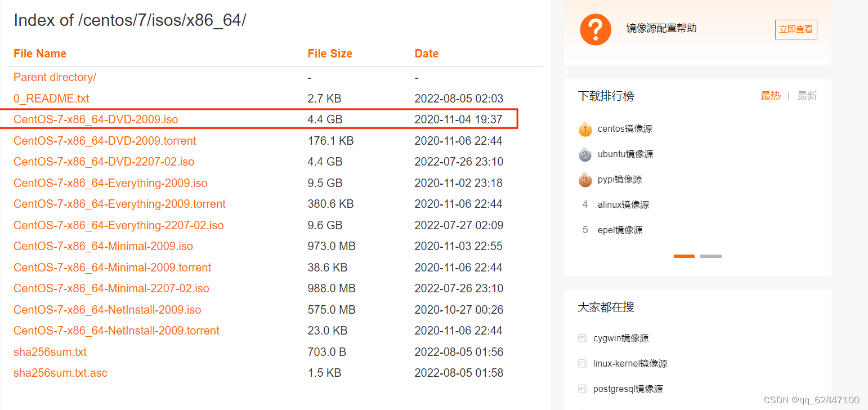Download CentOS-7-x86_64-Everything-2009.torrent
Screen dimensions: 868x410
[x=119, y=204]
